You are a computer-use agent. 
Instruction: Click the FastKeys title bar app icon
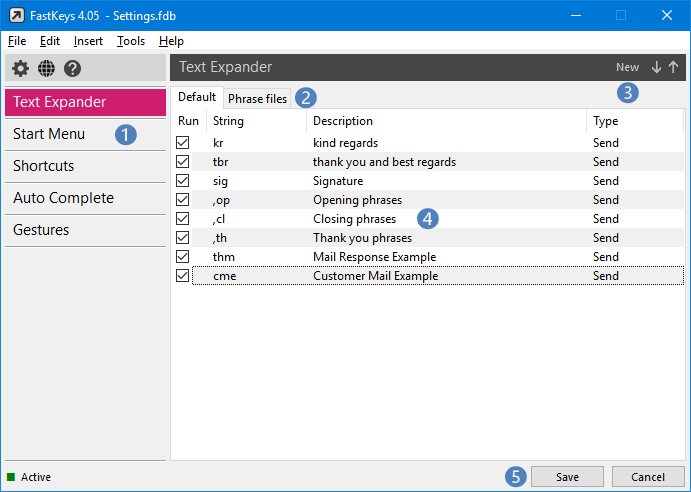click(15, 15)
